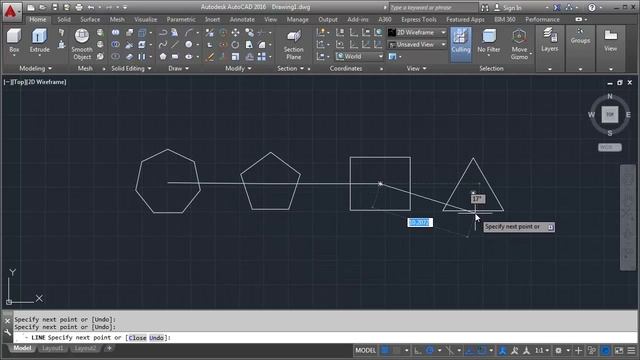Add a new layout with plus tab
The image size is (640, 360).
point(109,348)
